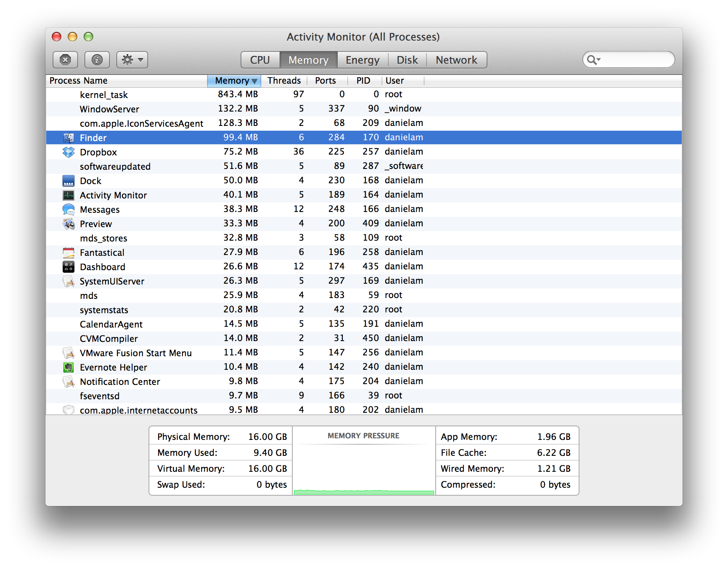Image resolution: width=728 pixels, height=569 pixels.
Task: Sort by the User column
Action: pyautogui.click(x=403, y=80)
